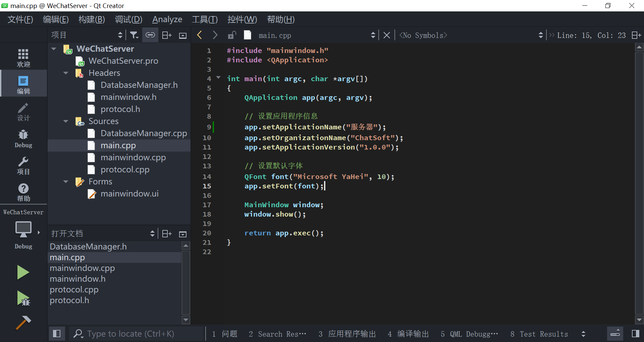Build the project with the hammer icon
The width and height of the screenshot is (644, 342).
click(23, 323)
